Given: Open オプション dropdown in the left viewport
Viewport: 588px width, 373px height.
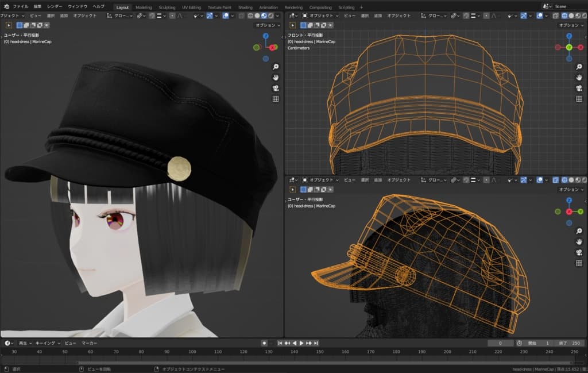Looking at the screenshot, I should point(268,25).
